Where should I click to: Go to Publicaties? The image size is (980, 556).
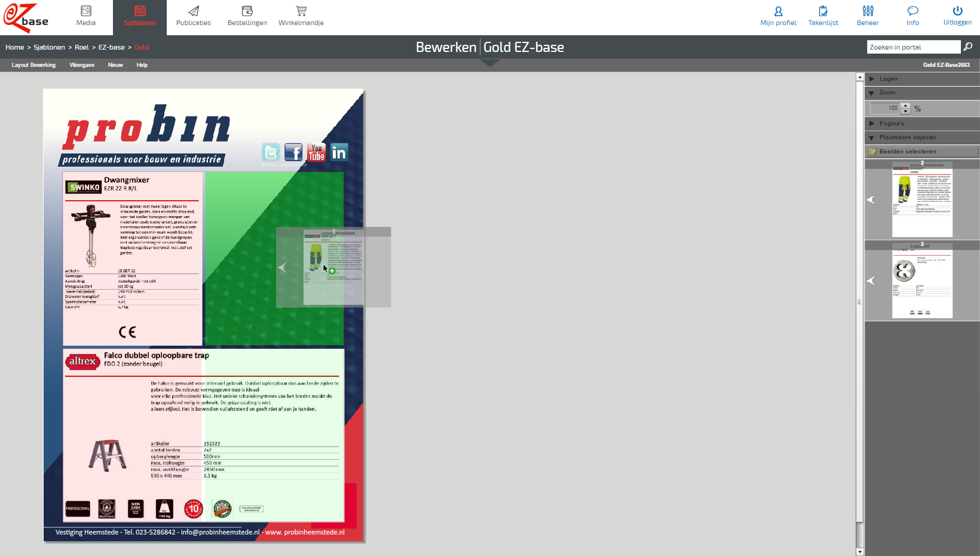tap(194, 17)
